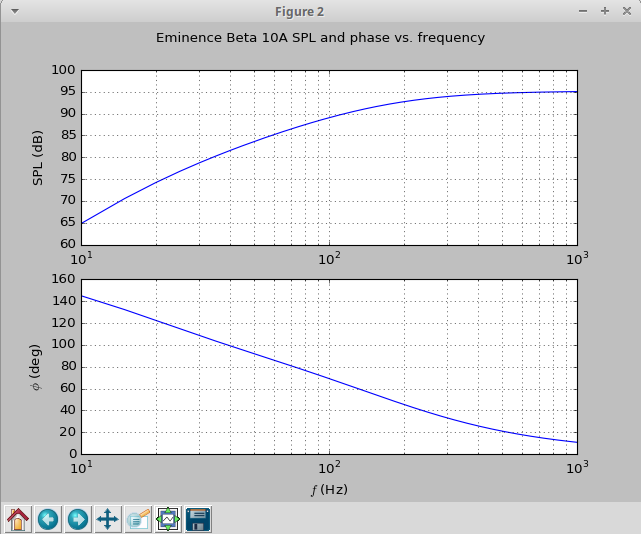Viewport: 641px width, 534px height.
Task: Minimize the Figure 2 window
Action: tap(583, 11)
